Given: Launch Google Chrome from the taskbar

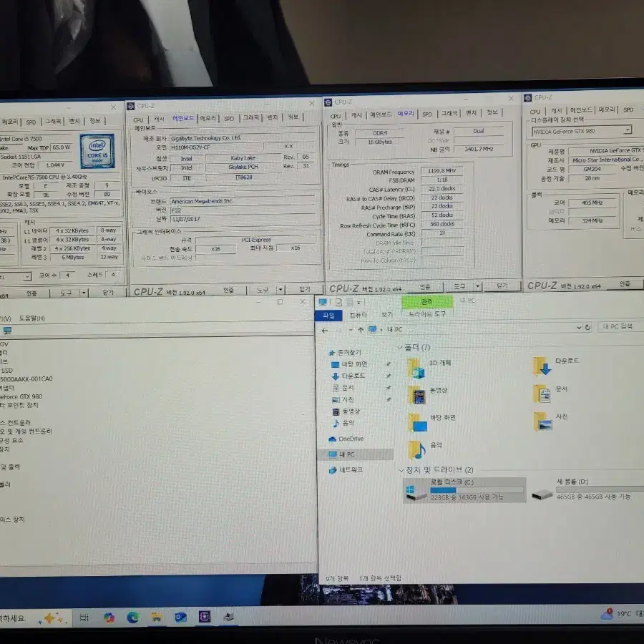Looking at the screenshot, I should click(x=109, y=617).
